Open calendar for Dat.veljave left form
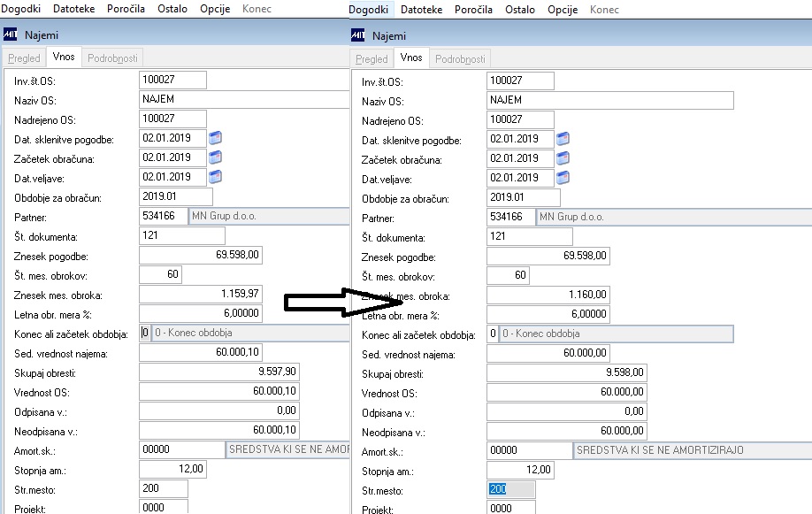The height and width of the screenshot is (514, 812). 216,177
